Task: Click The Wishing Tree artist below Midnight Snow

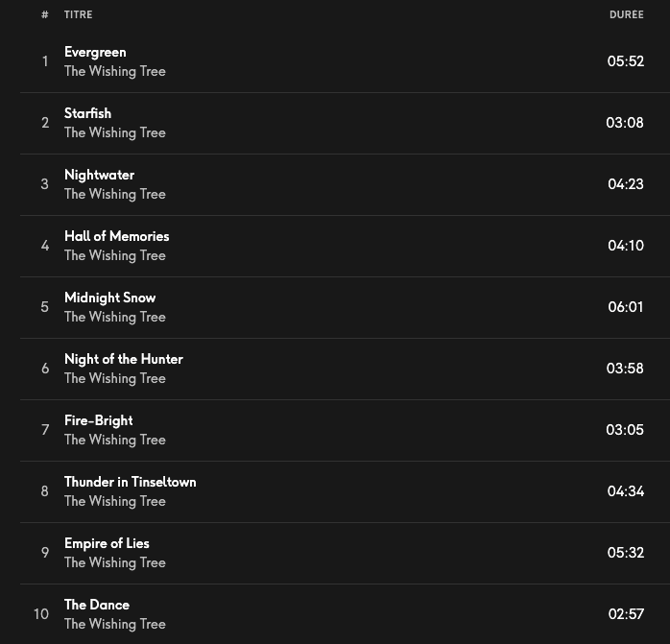Action: [x=114, y=317]
